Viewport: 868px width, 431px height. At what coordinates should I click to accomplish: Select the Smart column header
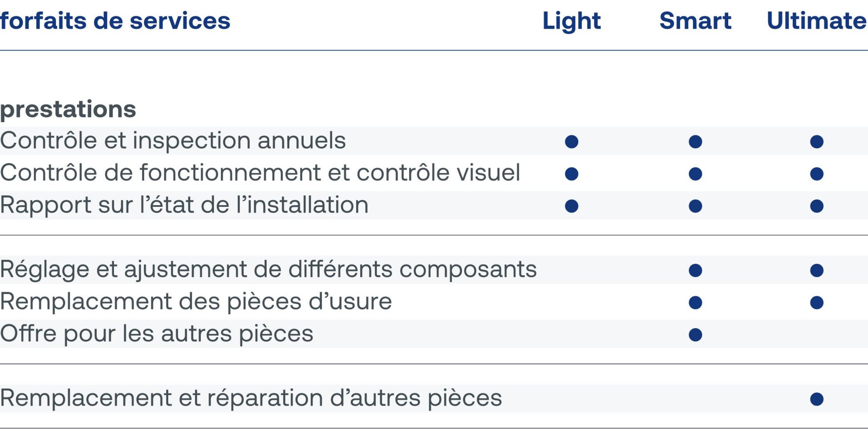(x=695, y=21)
